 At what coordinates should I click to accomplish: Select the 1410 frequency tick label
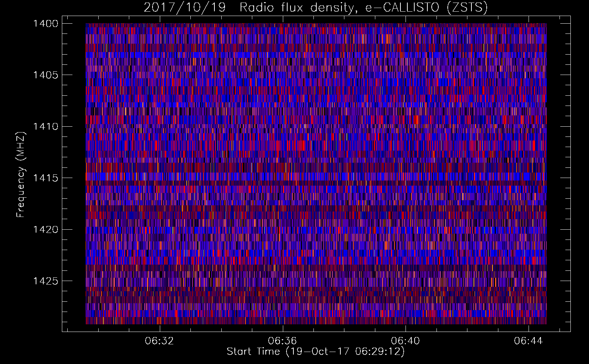pos(46,127)
